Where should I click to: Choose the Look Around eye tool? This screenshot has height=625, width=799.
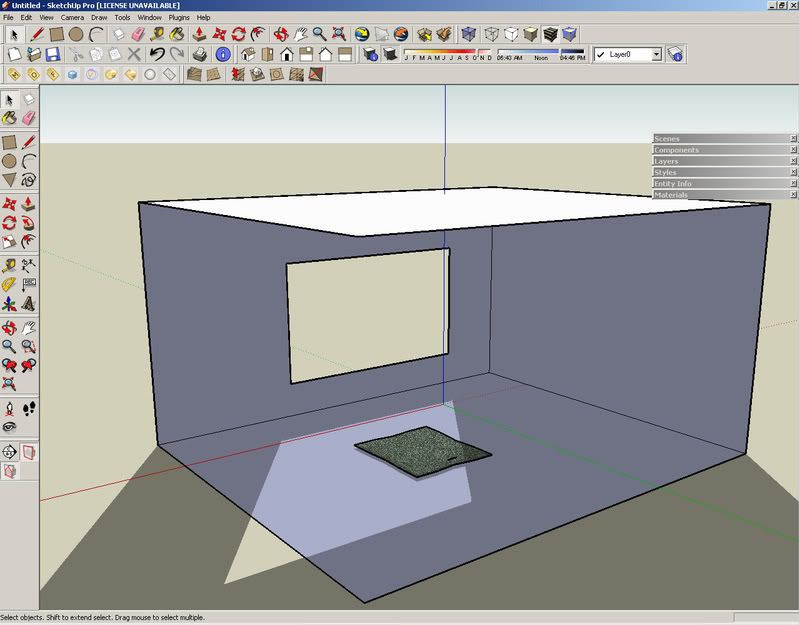(x=9, y=427)
